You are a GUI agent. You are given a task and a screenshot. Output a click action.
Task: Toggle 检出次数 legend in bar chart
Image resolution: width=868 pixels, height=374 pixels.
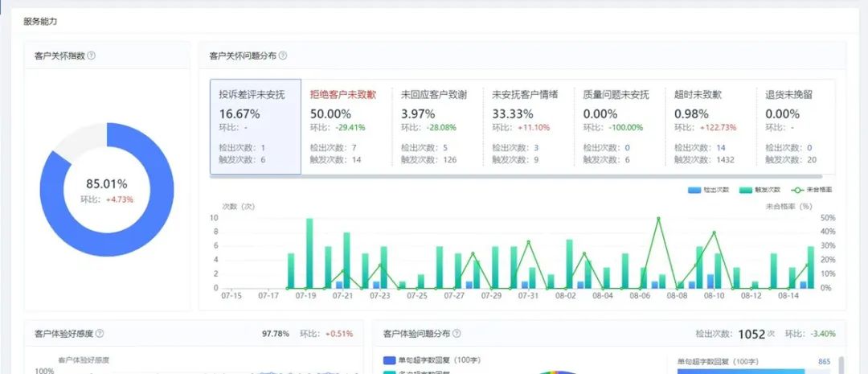point(707,190)
